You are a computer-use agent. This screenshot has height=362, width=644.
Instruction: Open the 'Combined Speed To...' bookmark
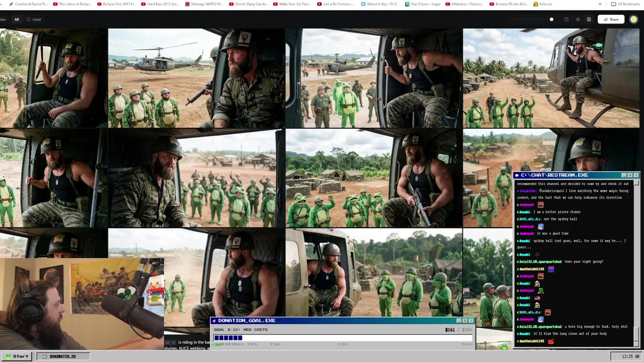click(x=29, y=4)
